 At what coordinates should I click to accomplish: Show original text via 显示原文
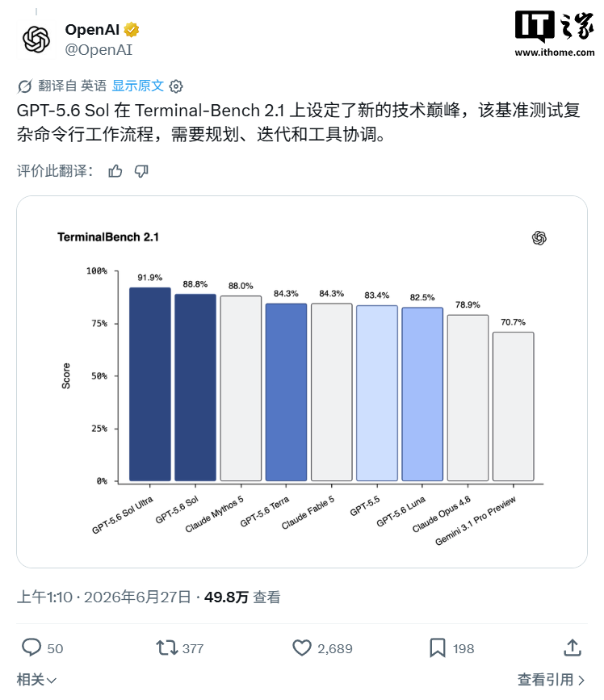[137, 86]
